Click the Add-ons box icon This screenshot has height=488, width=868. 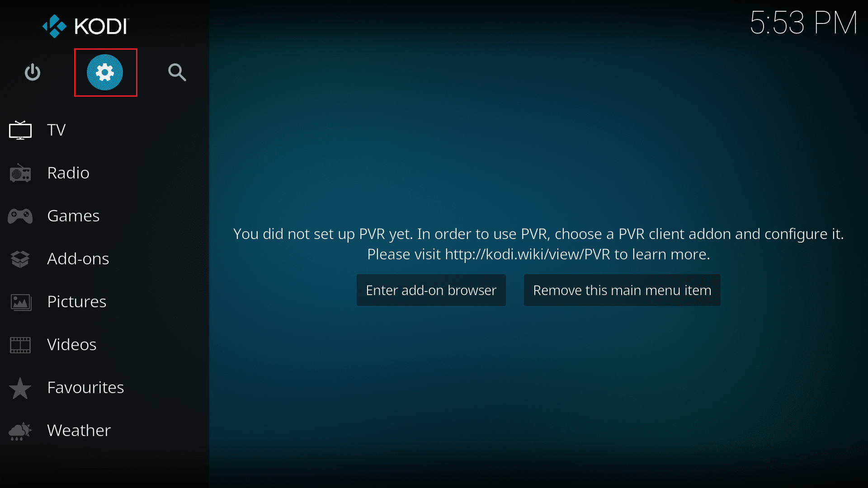tap(21, 258)
